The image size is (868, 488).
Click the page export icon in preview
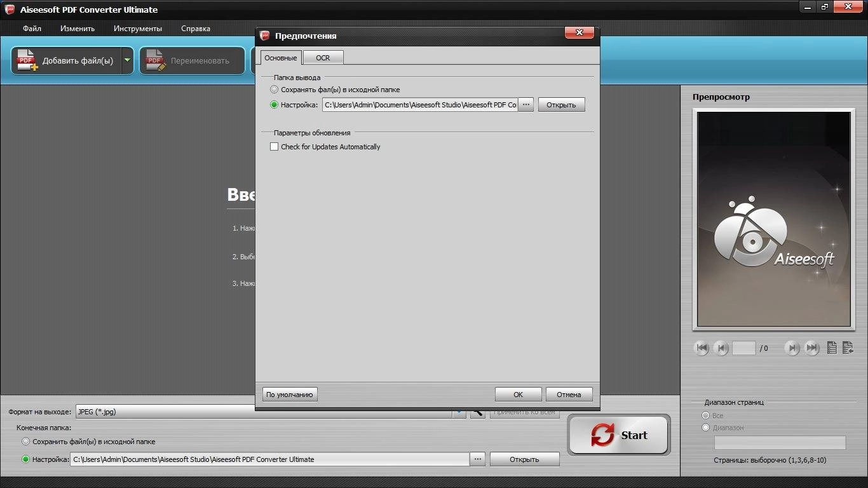coord(848,348)
